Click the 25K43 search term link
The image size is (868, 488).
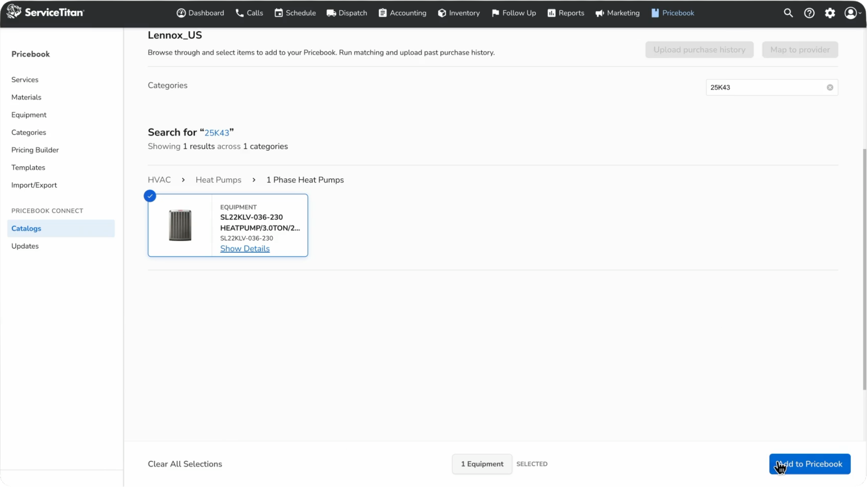pos(217,133)
